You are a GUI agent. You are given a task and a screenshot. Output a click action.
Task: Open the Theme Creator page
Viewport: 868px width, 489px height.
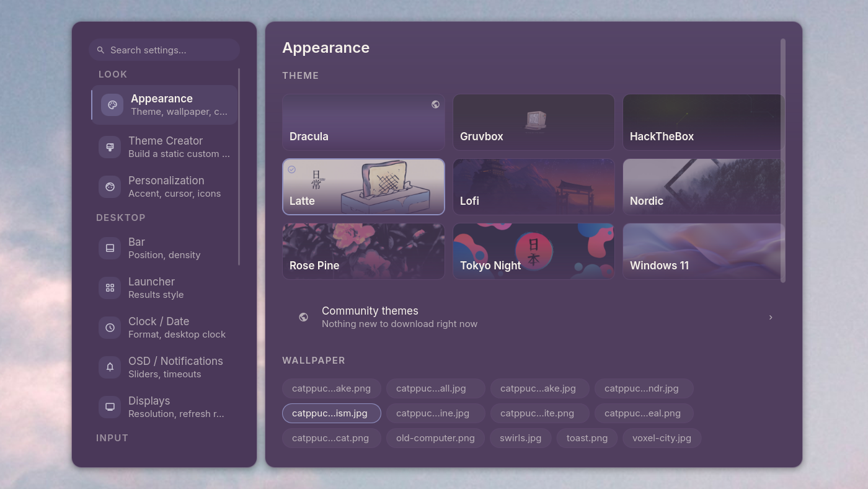pos(164,147)
